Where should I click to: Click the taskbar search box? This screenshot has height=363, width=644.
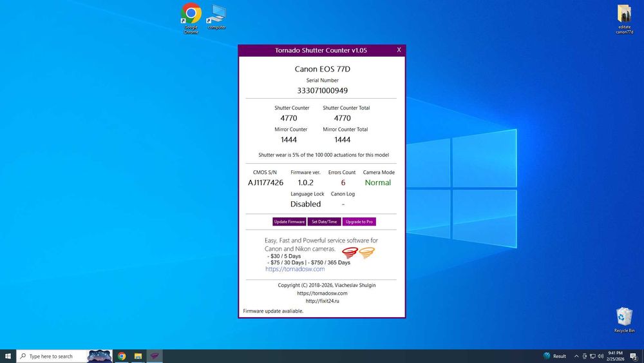pyautogui.click(x=52, y=356)
